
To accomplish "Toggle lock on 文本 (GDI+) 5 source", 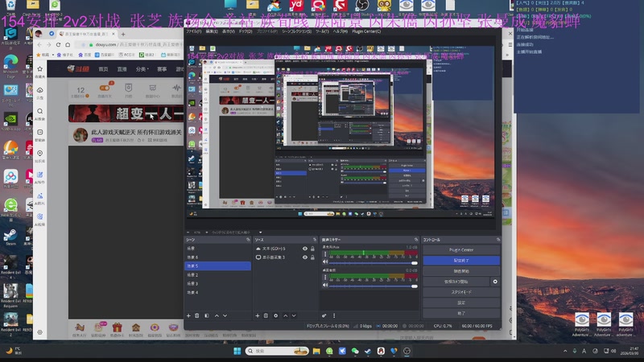I will click(x=313, y=249).
